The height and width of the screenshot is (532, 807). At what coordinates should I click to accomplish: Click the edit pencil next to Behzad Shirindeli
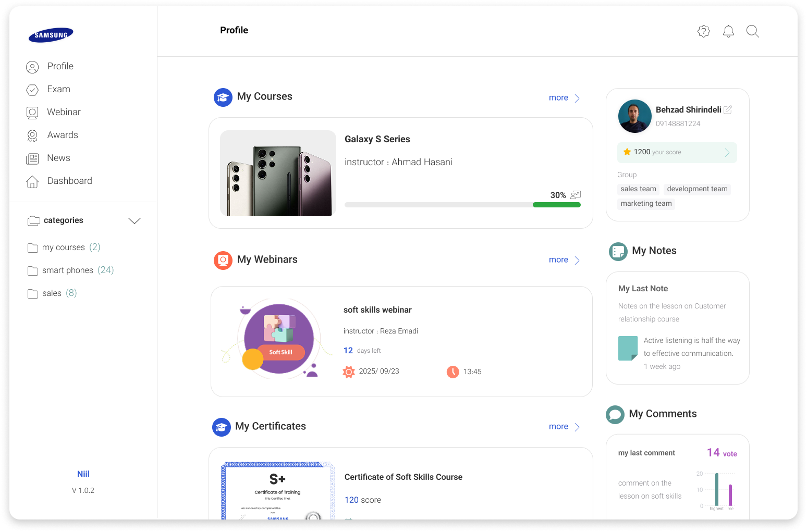(728, 109)
